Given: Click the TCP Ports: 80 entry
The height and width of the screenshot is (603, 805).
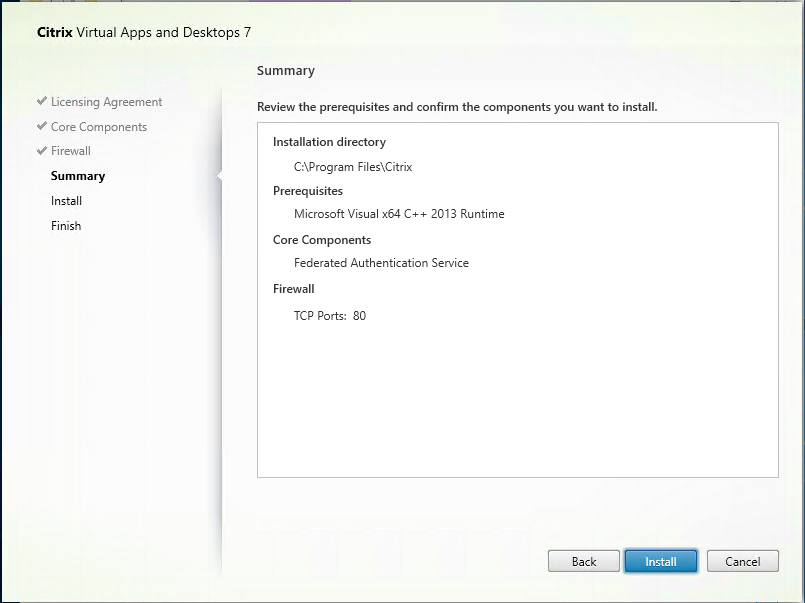Looking at the screenshot, I should [330, 316].
